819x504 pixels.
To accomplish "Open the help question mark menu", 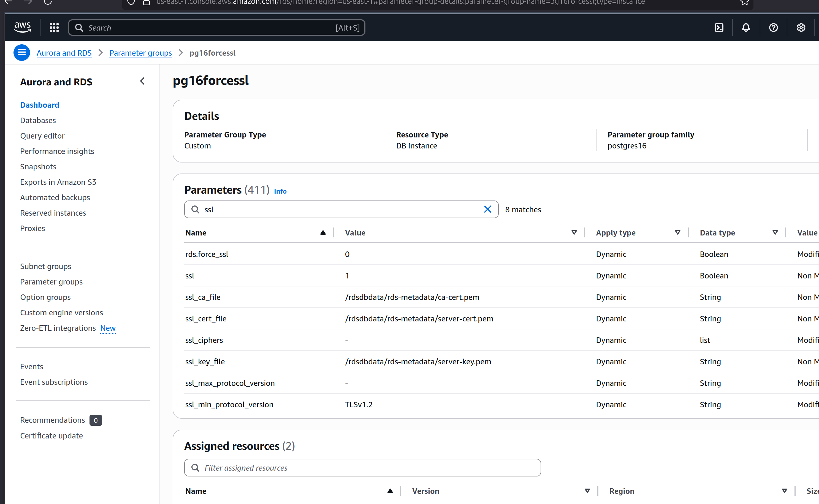I will click(x=773, y=28).
